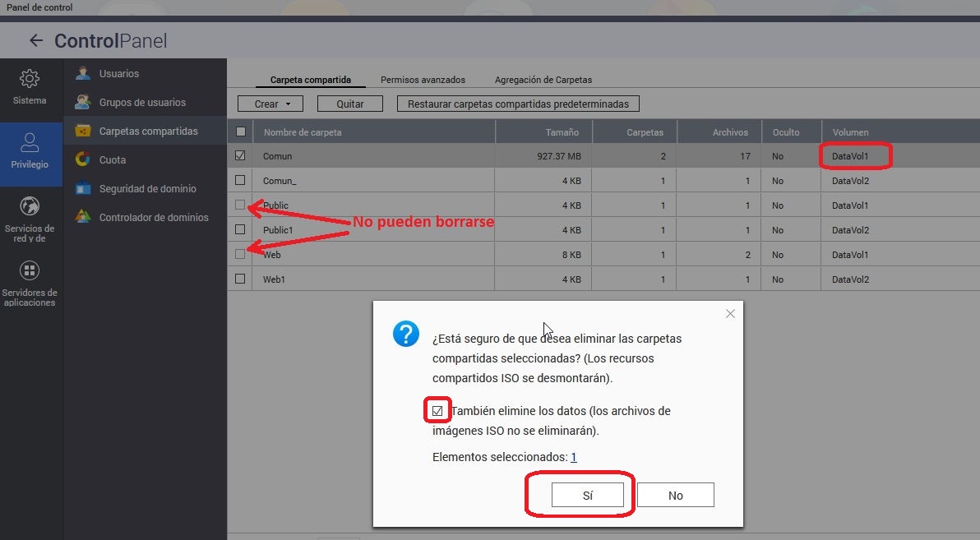Select the Privilegio user icon
The image size is (980, 540).
point(30,142)
